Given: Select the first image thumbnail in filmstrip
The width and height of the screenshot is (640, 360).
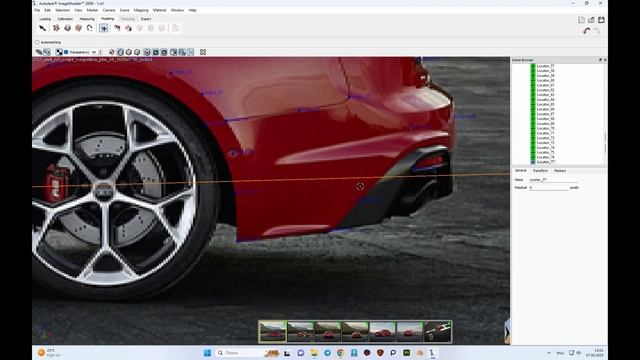Looking at the screenshot, I should coord(273,331).
